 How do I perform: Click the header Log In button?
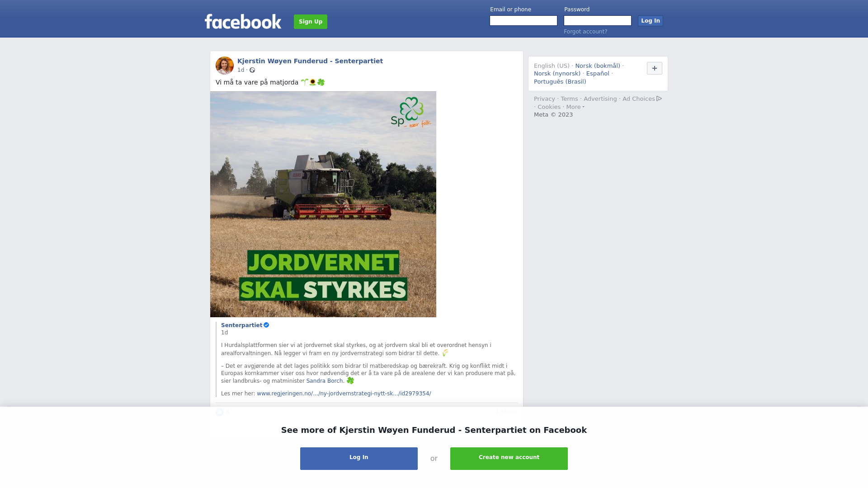(651, 21)
